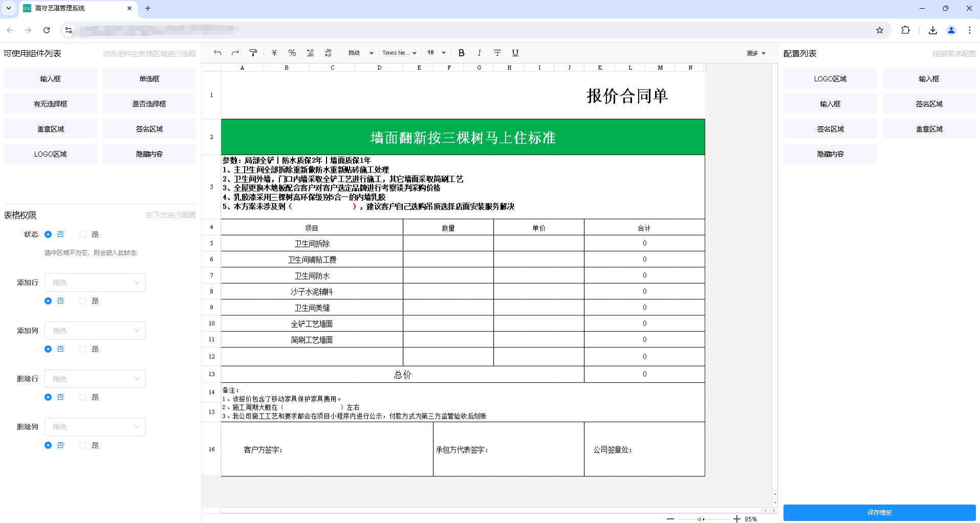This screenshot has width=980, height=523.
Task: Click the vertical scrollbar down arrow
Action: (774, 503)
